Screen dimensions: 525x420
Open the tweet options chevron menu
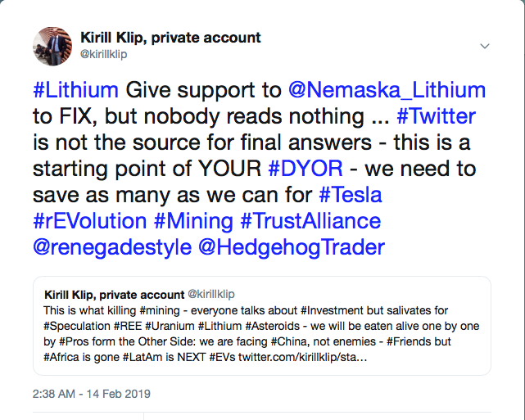point(484,45)
